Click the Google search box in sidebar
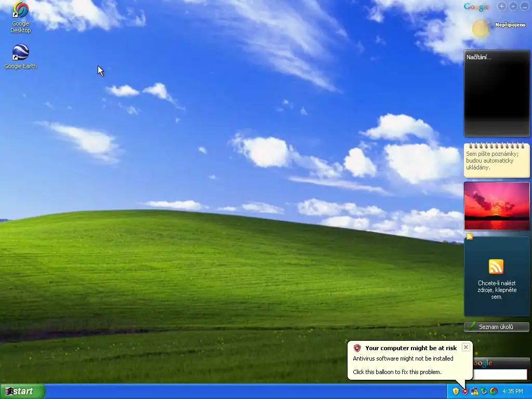532x399 pixels. [x=500, y=375]
